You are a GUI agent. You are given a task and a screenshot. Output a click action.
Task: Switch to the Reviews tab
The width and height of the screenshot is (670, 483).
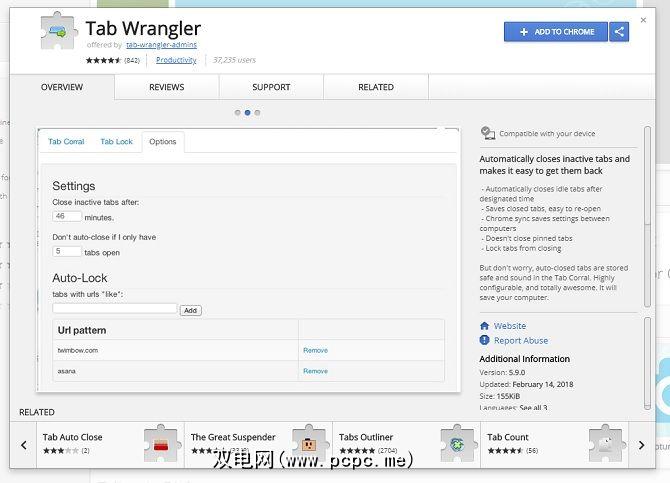[x=167, y=87]
